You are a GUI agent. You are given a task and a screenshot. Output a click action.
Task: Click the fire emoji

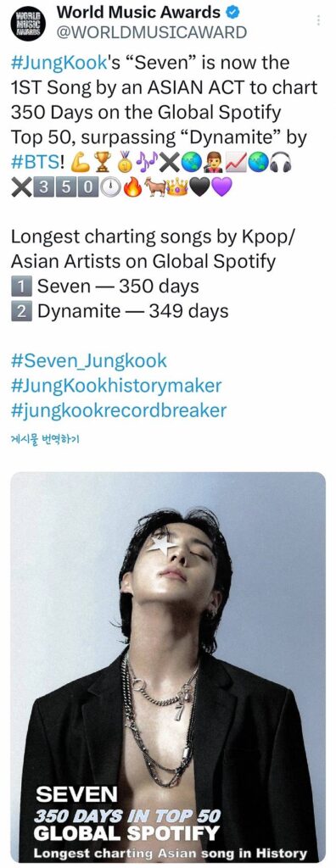132,188
